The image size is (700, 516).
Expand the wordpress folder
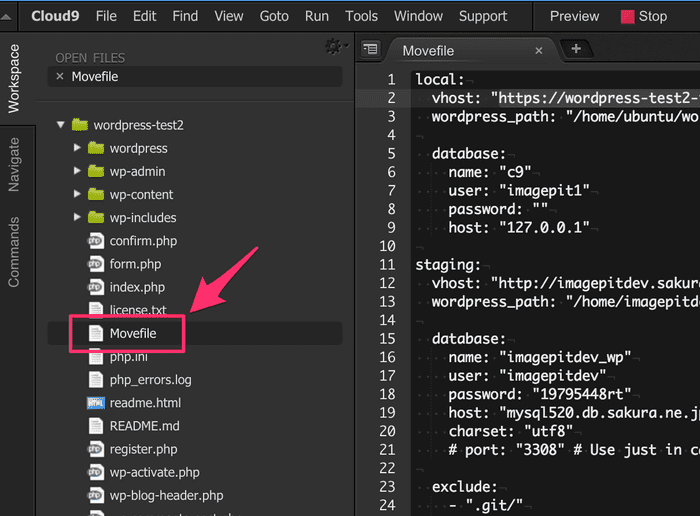[x=77, y=148]
